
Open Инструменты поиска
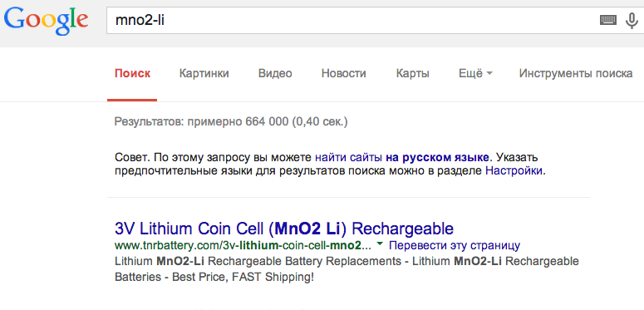(576, 73)
